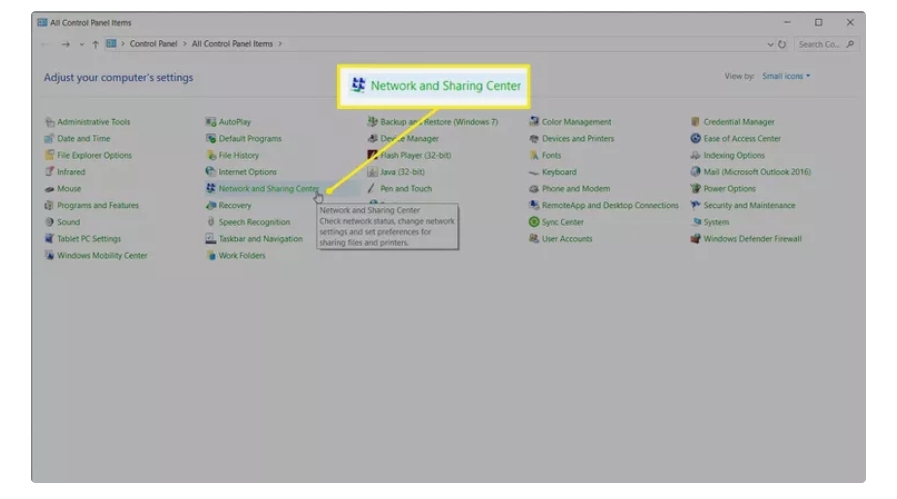Open the Flash Player (32-bit) icon
897x499 pixels.
coord(372,155)
